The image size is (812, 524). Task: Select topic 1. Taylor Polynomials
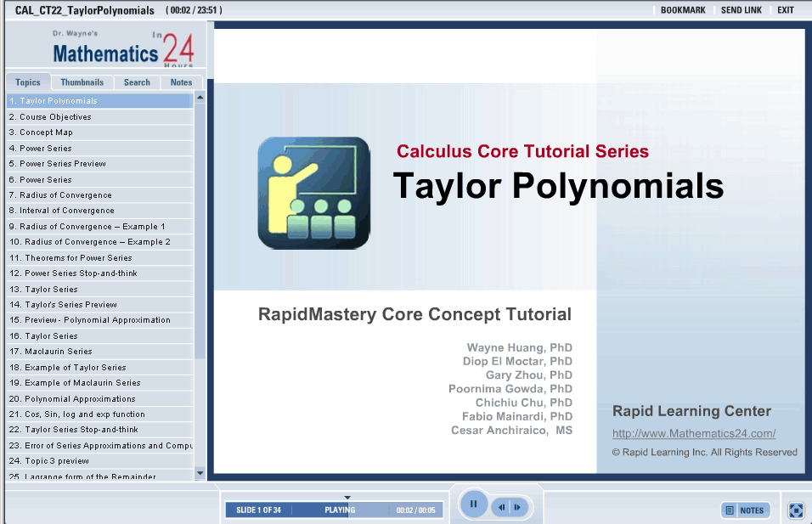(x=99, y=101)
